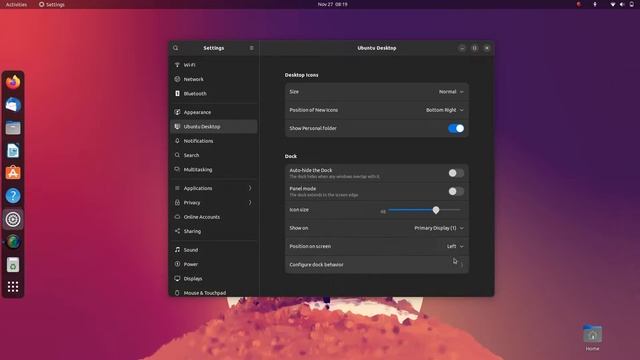This screenshot has height=360, width=640.
Task: Click the Notifications bell icon
Action: pos(177,141)
